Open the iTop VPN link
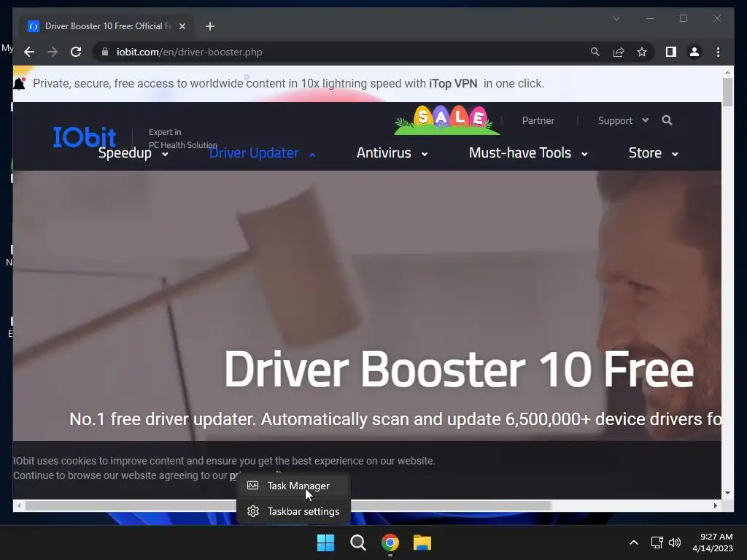 453,84
